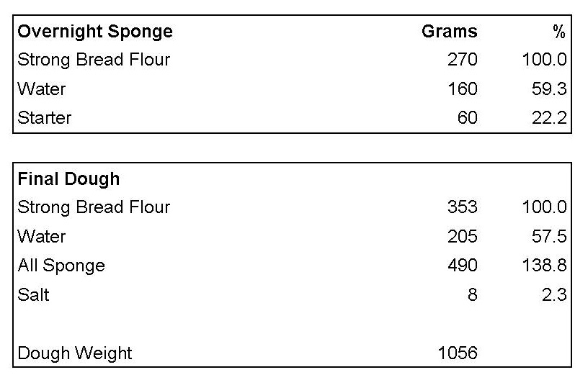Select the 1056 total dough weight value
This screenshot has height=380, width=588.
458,353
